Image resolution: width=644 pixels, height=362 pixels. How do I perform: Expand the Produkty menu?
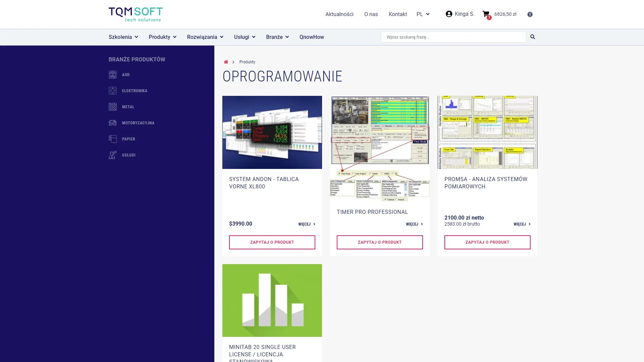[163, 37]
